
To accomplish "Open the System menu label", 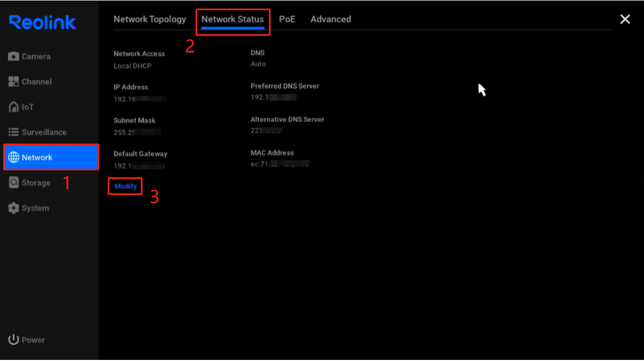I will tap(35, 208).
